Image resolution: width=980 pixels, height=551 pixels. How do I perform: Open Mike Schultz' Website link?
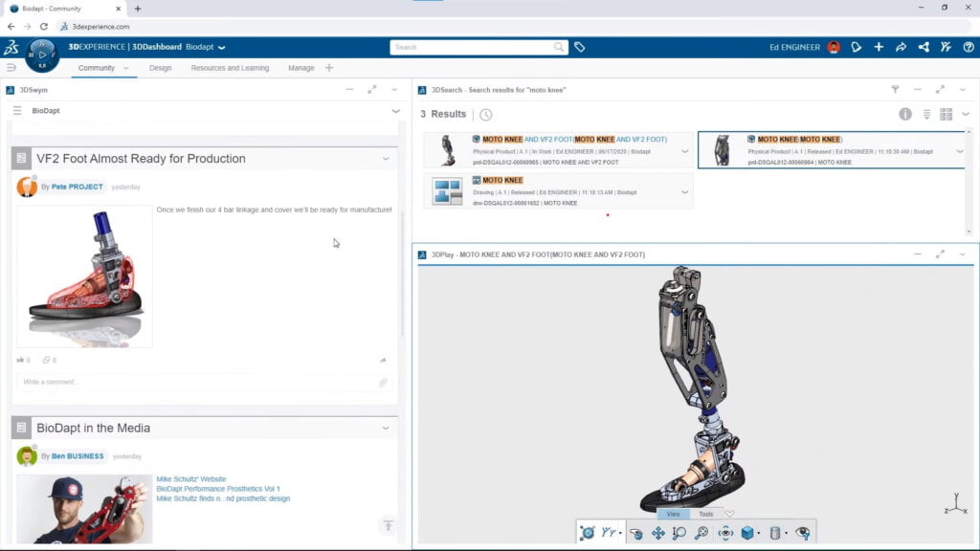point(191,479)
